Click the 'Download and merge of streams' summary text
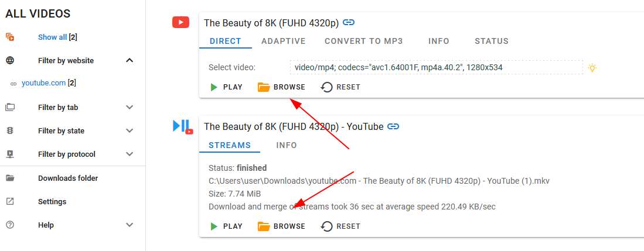Screen dimensions: 644x251 [x=352, y=207]
